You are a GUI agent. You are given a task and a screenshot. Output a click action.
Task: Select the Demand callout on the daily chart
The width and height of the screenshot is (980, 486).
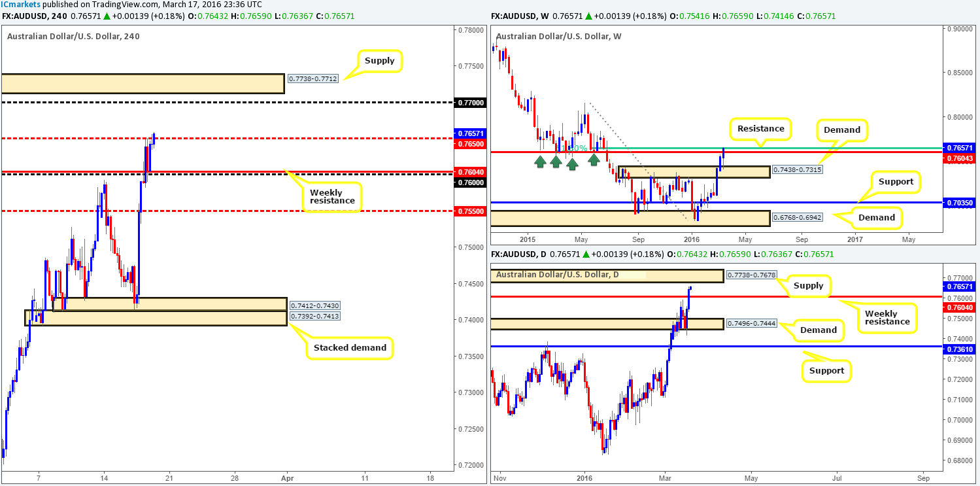click(x=818, y=330)
